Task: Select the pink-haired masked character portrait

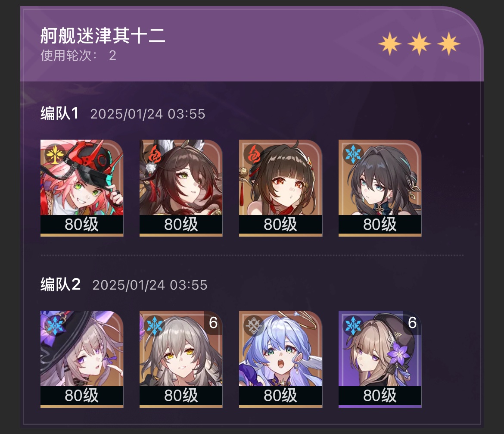Action: [82, 188]
